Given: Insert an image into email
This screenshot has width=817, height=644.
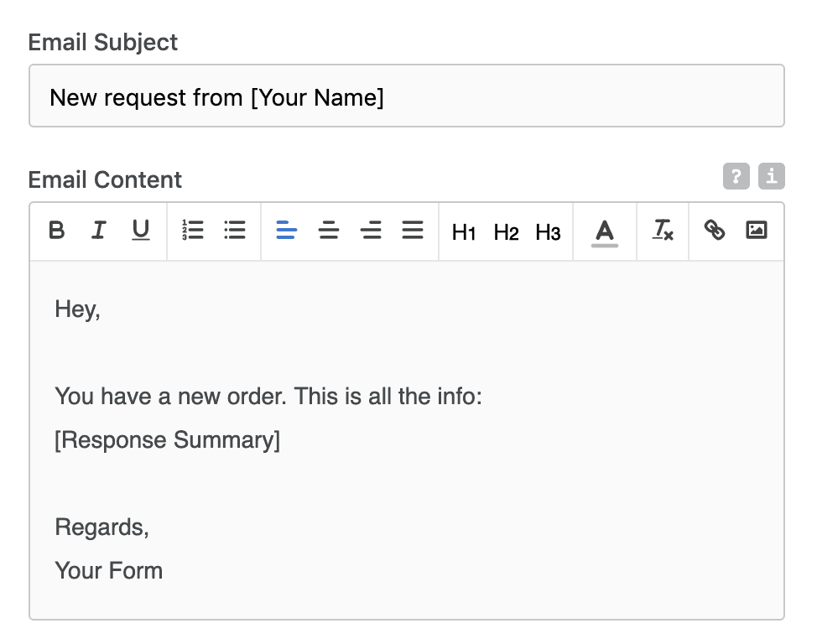Looking at the screenshot, I should pos(757,230).
